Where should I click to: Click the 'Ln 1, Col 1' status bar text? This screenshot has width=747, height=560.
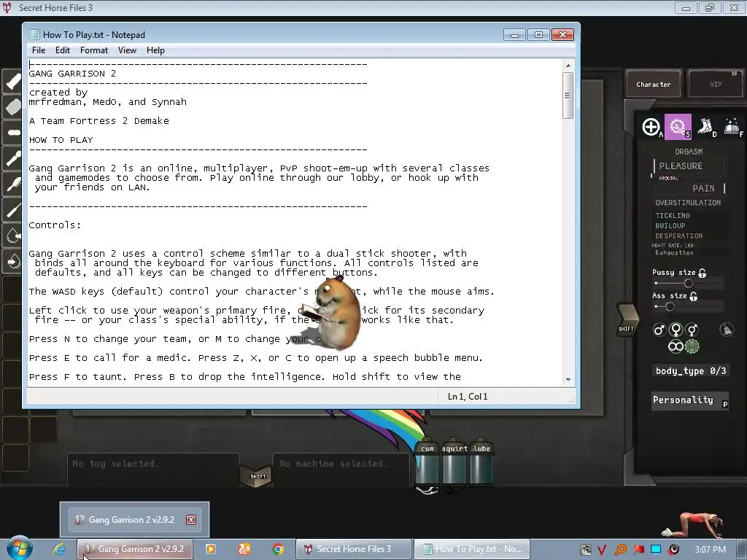468,396
